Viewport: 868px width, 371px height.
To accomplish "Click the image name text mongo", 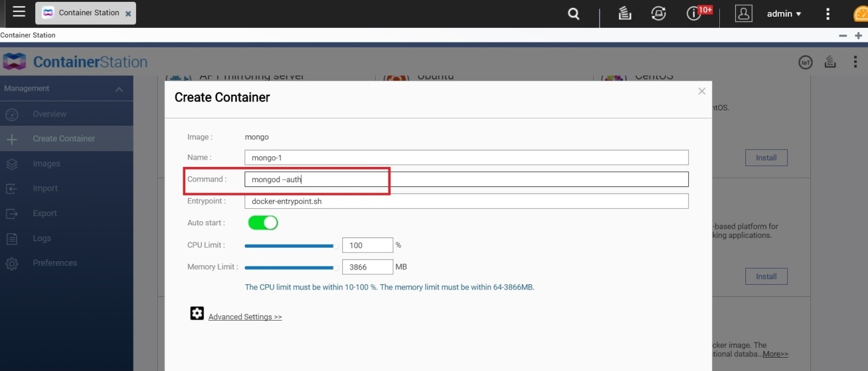I will click(x=257, y=137).
